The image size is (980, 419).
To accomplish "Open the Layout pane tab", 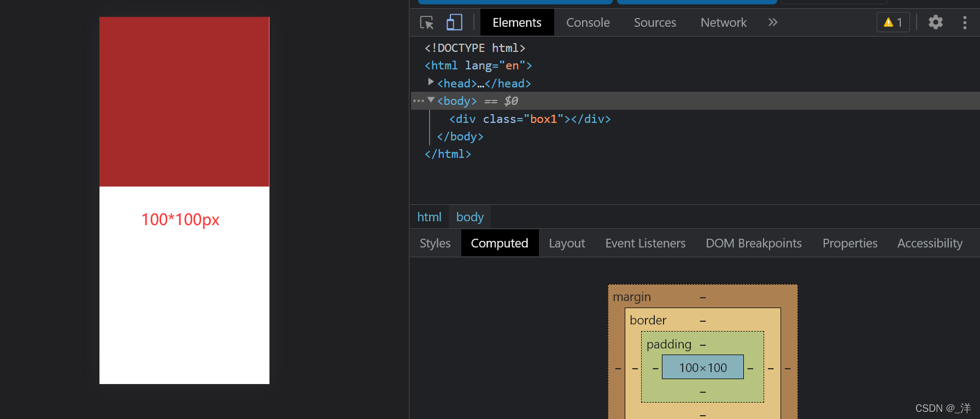I will pos(567,243).
